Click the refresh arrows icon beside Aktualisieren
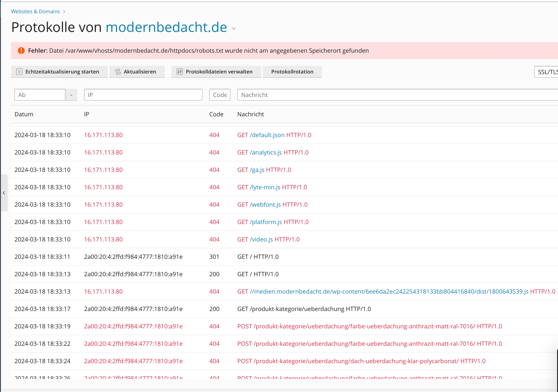558x392 pixels. coord(118,72)
